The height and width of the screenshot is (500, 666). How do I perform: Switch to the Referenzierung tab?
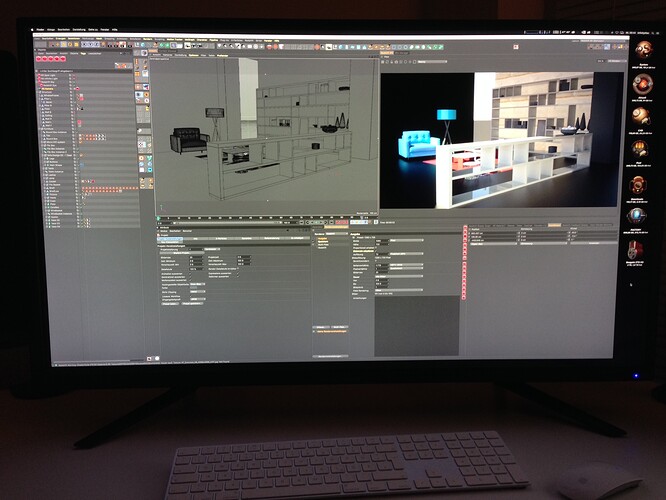(x=271, y=239)
